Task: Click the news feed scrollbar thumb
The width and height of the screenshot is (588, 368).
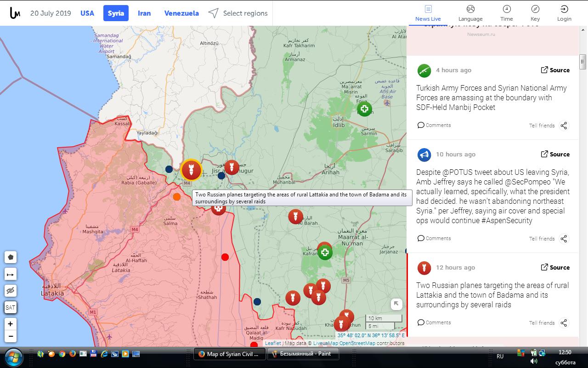Action: point(583,62)
